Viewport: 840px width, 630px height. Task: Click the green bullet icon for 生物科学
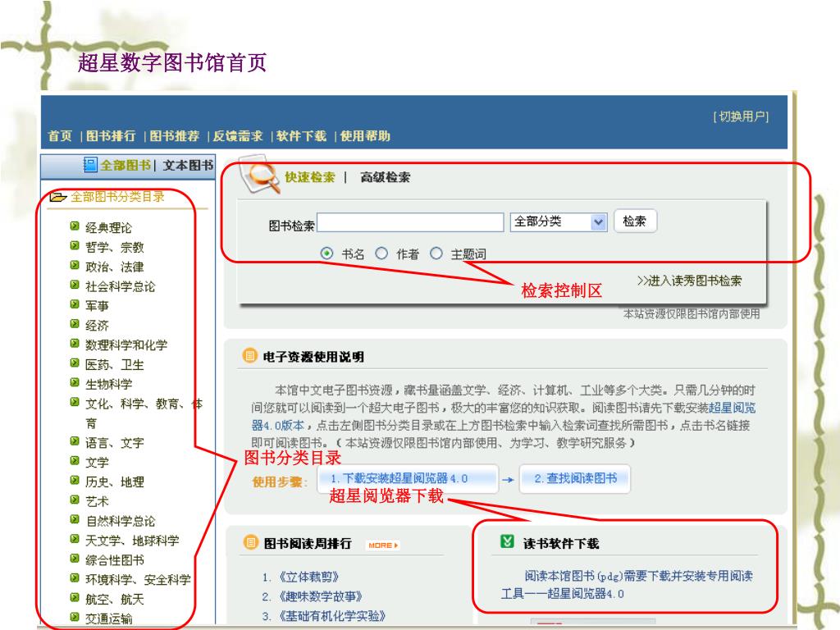[x=75, y=382]
